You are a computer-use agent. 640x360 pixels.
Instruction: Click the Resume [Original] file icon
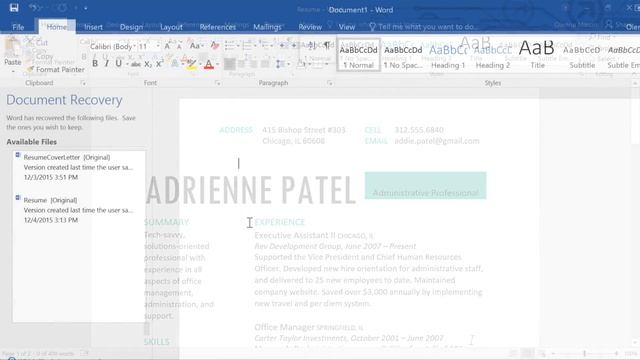[18, 198]
